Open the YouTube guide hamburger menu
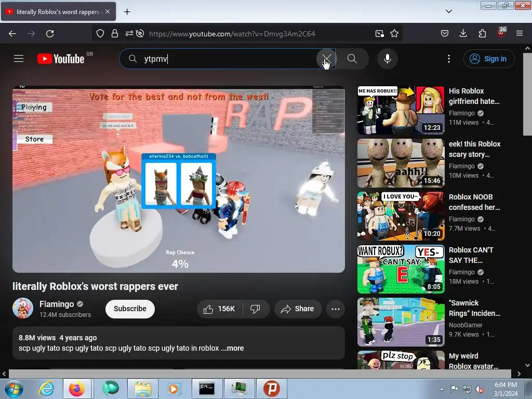The height and width of the screenshot is (399, 532). [x=19, y=59]
